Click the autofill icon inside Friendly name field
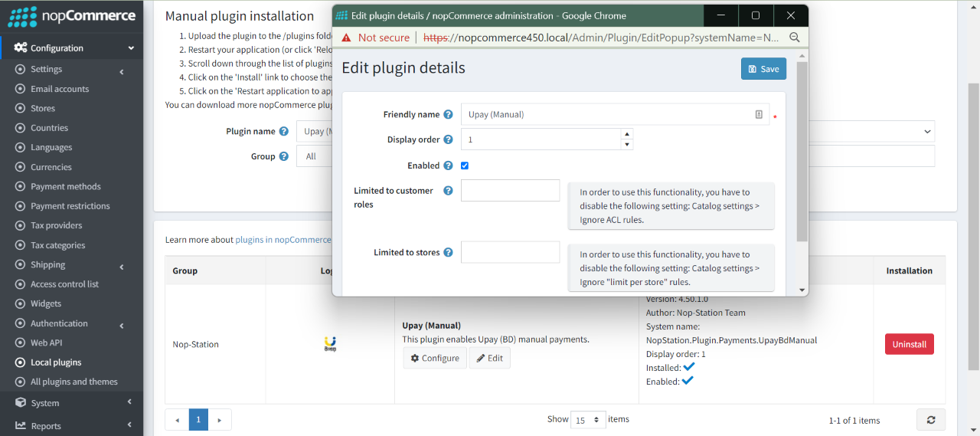Screen dimensions: 980x436 tap(759, 114)
